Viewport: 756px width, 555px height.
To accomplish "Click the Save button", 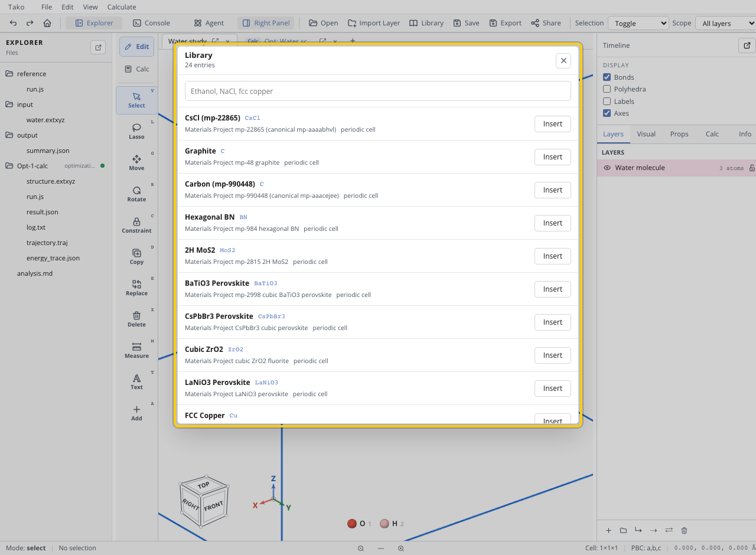I will click(x=466, y=23).
